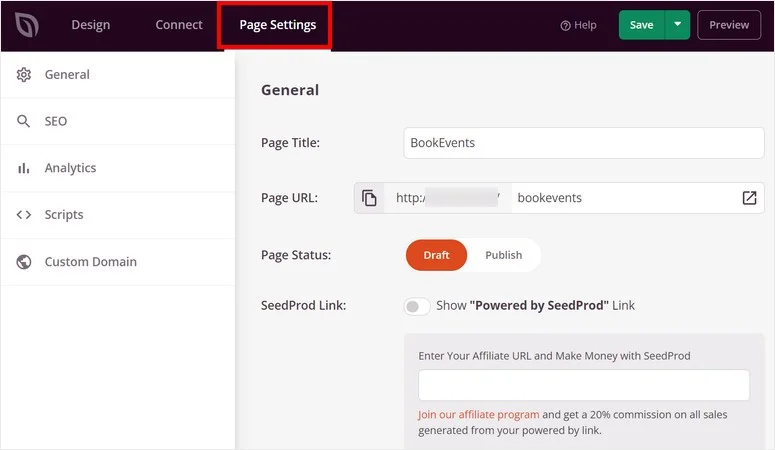The width and height of the screenshot is (775, 450).
Task: Click the SEO magnifier icon
Action: [24, 121]
